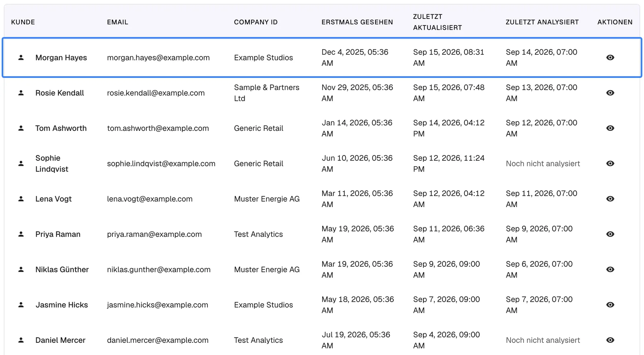This screenshot has width=644, height=355.
Task: Click the person icon beside Priya Raman
Action: point(21,234)
